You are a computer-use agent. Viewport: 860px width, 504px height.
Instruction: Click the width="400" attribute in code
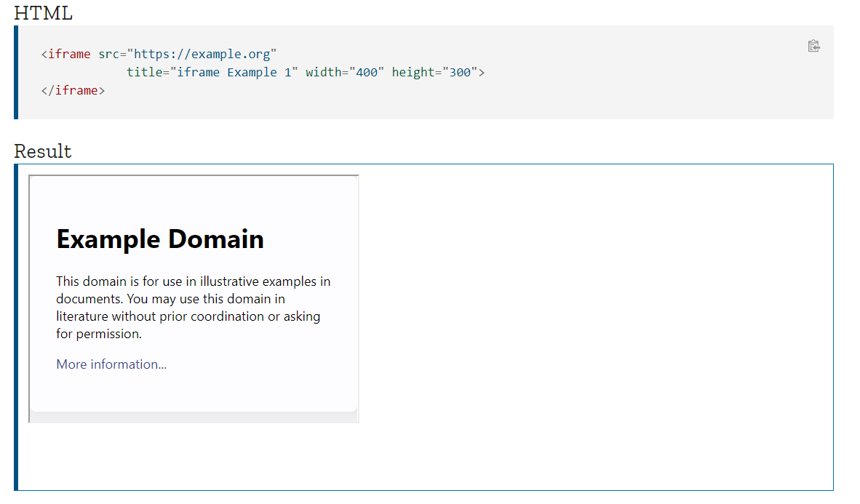tap(345, 72)
